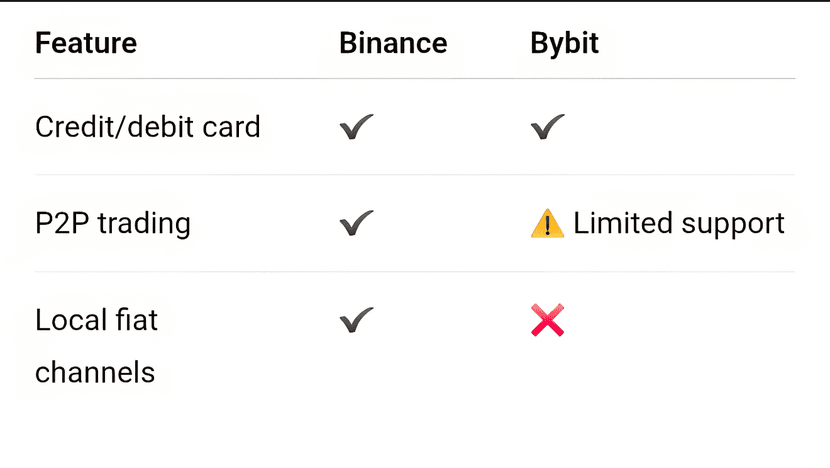The image size is (830, 468).
Task: Click the Binance checkmark for Local fiat channels
Action: pos(356,321)
